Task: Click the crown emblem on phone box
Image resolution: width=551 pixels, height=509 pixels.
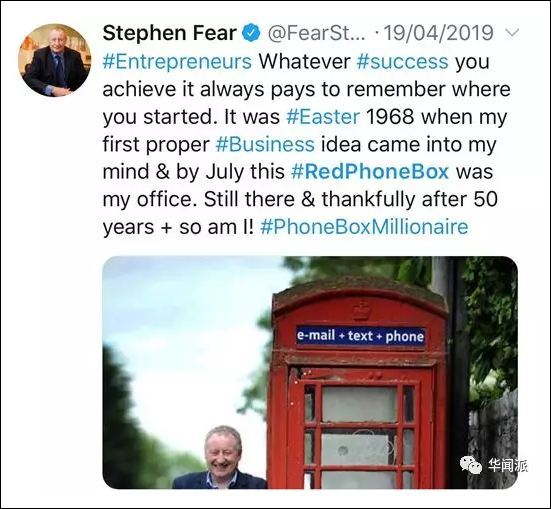Action: 360,310
